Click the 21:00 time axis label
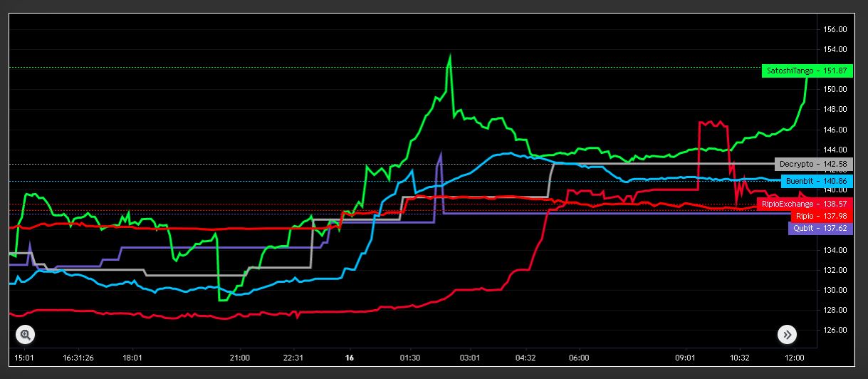The image size is (868, 379). (x=239, y=358)
